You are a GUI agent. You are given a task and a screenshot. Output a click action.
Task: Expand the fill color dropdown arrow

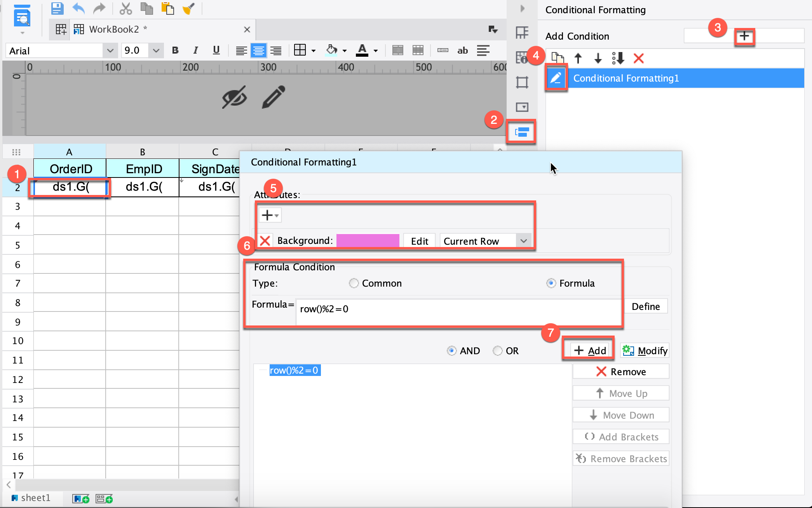[x=344, y=51]
